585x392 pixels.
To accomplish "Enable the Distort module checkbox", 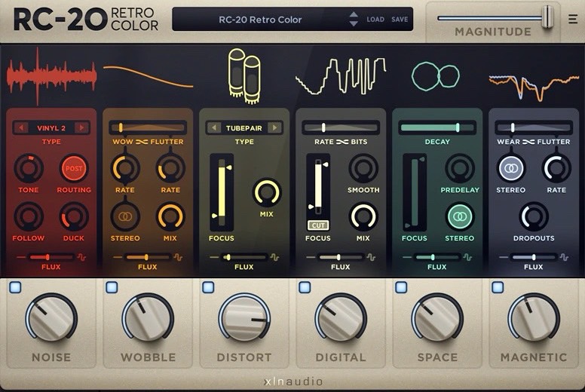I will pyautogui.click(x=208, y=287).
